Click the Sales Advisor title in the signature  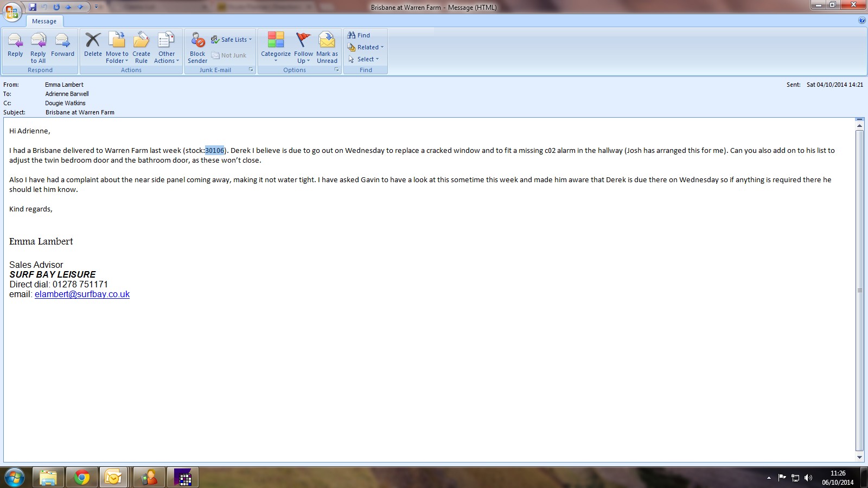tap(36, 265)
